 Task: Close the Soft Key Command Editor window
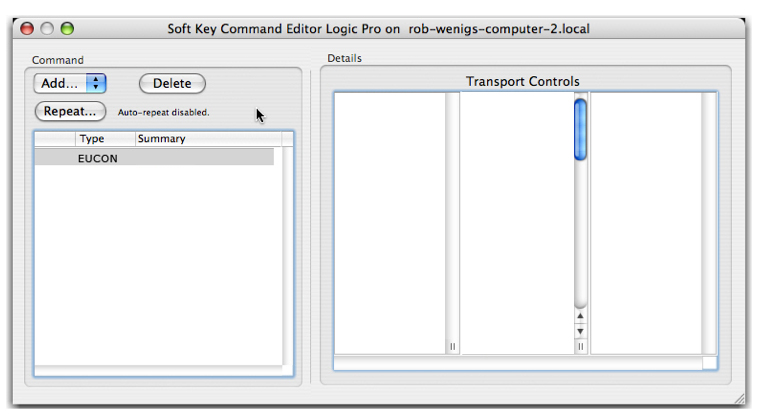(x=28, y=29)
